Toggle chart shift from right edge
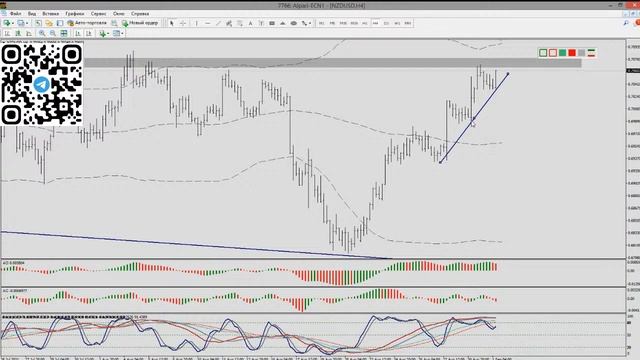The height and width of the screenshot is (360, 640). coord(89,33)
